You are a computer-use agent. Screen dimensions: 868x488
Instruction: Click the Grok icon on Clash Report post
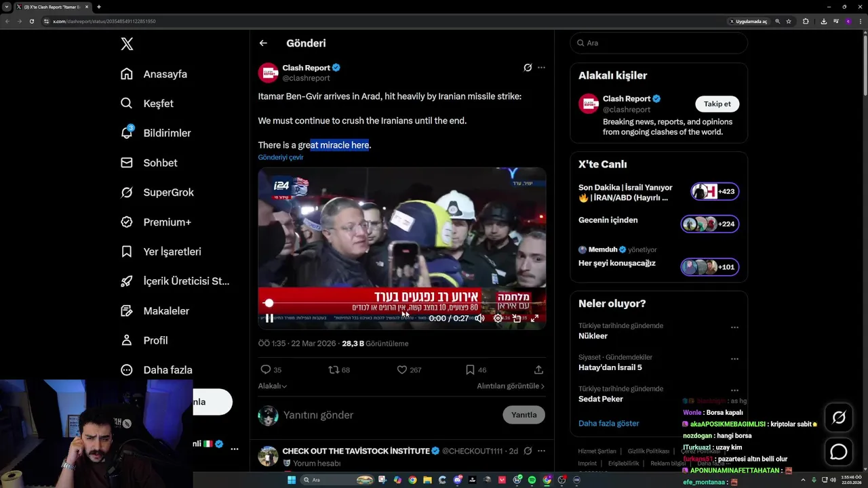point(528,68)
